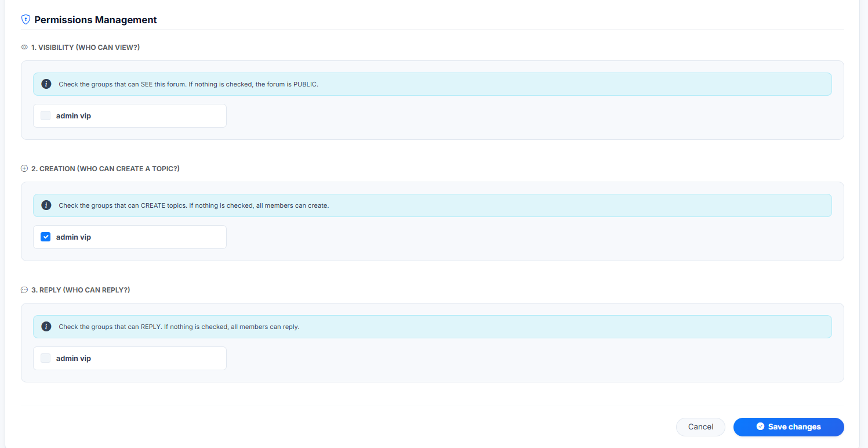Image resolution: width=868 pixels, height=448 pixels.
Task: Click the PUBLIC forum info banner
Action: coord(432,84)
